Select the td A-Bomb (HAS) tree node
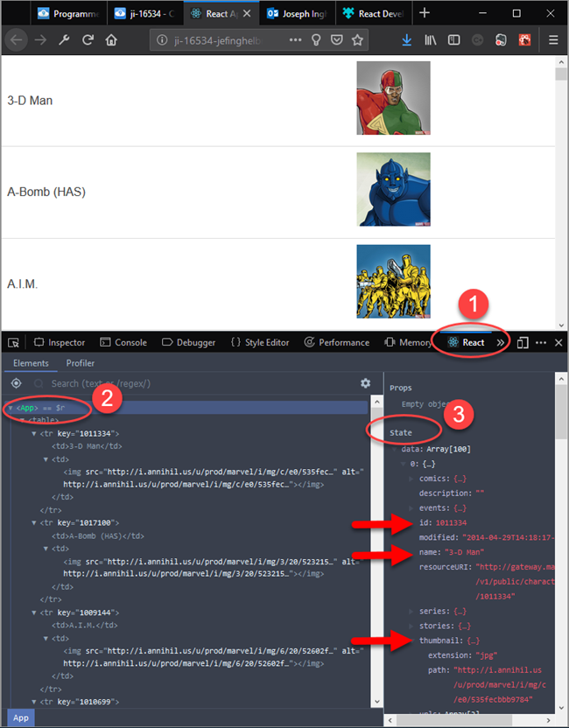The height and width of the screenshot is (728, 569). pos(97,535)
